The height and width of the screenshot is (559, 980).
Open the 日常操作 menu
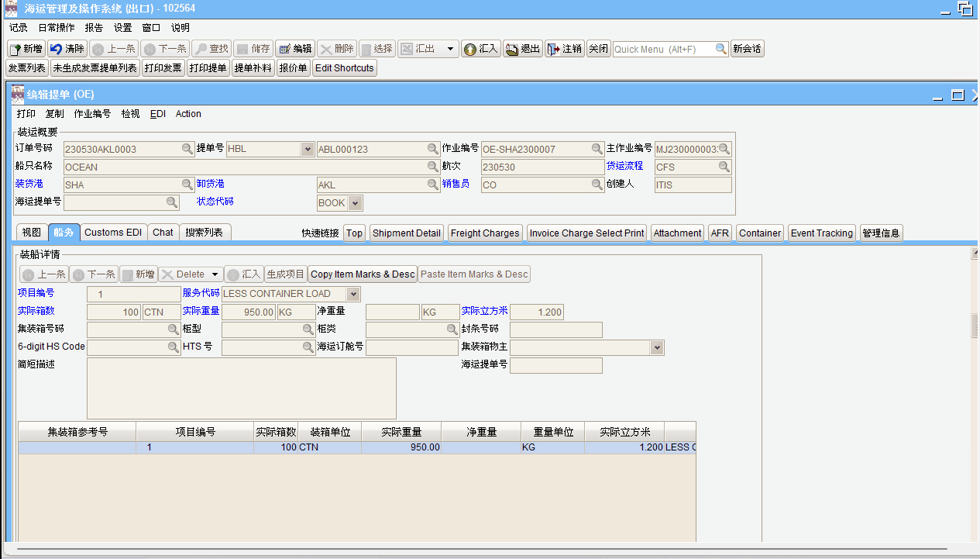tap(57, 28)
